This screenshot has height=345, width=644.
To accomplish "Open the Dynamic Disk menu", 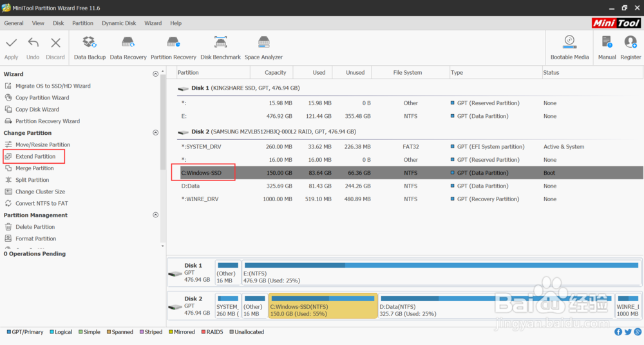I will (118, 23).
